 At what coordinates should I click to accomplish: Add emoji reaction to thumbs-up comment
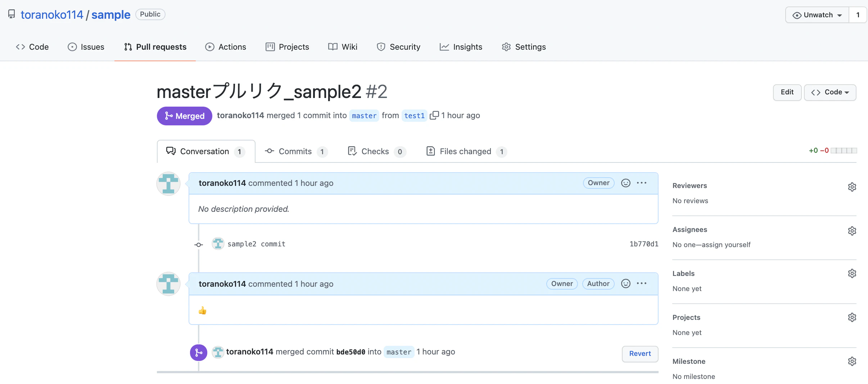pos(626,283)
